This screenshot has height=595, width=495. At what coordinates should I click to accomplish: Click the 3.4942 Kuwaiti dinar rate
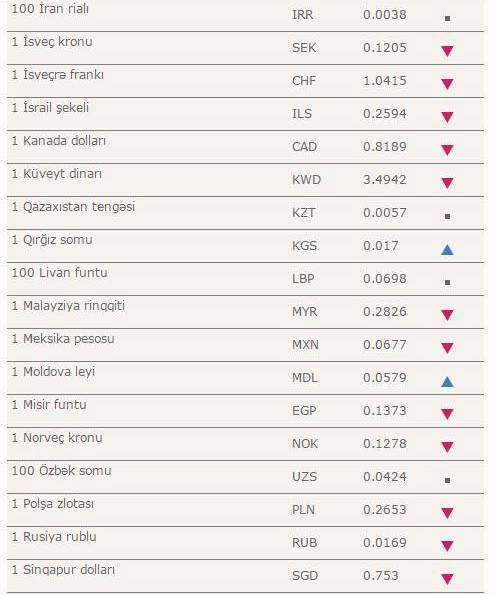(385, 179)
